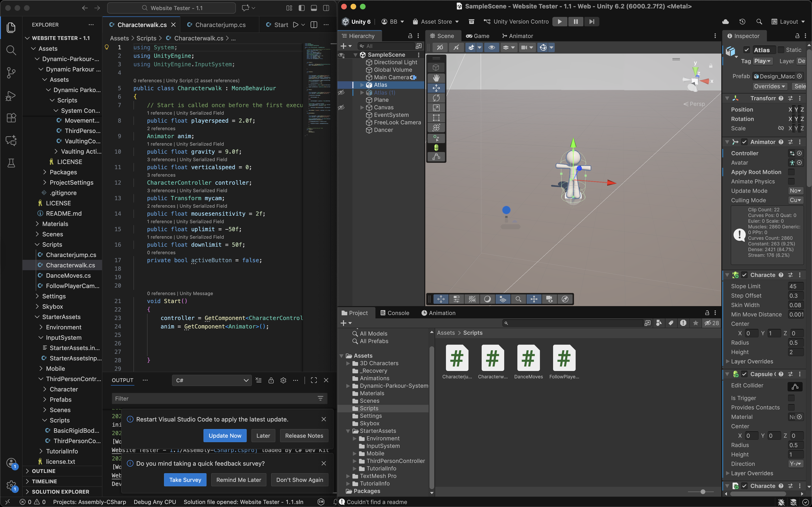Toggle the Static checkbox in Inspector
Image resolution: width=812 pixels, height=507 pixels.
(x=781, y=50)
